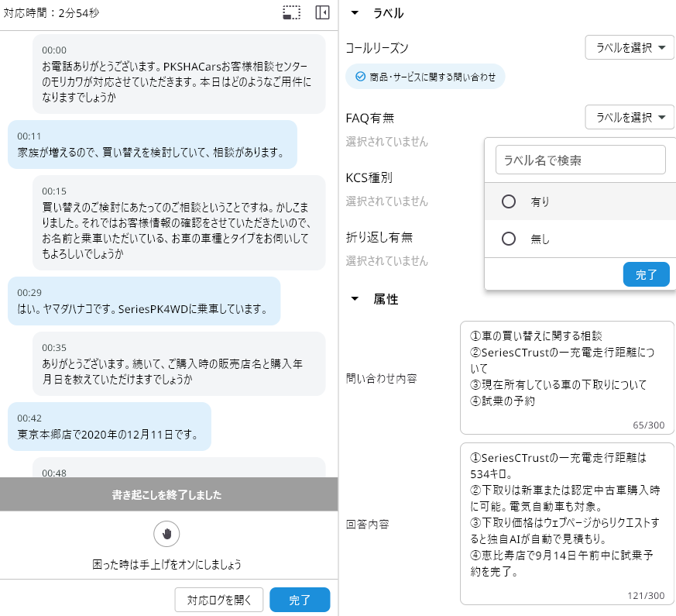Click the 完了 button inside the label popup
This screenshot has height=616, width=676.
[x=646, y=274]
